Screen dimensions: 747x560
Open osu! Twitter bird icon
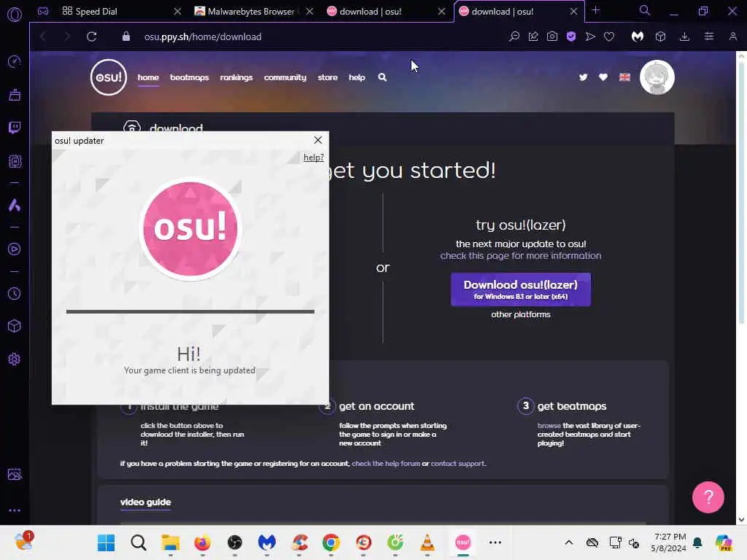point(583,77)
